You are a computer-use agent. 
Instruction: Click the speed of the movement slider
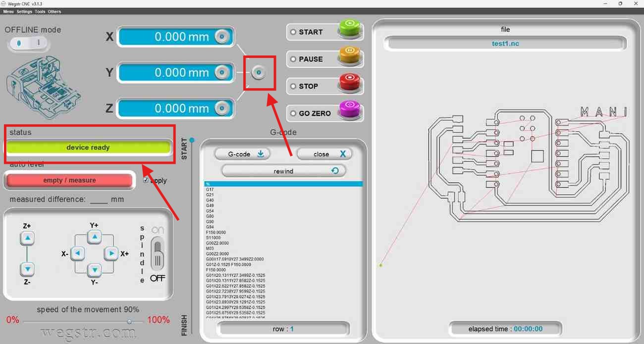(83, 321)
